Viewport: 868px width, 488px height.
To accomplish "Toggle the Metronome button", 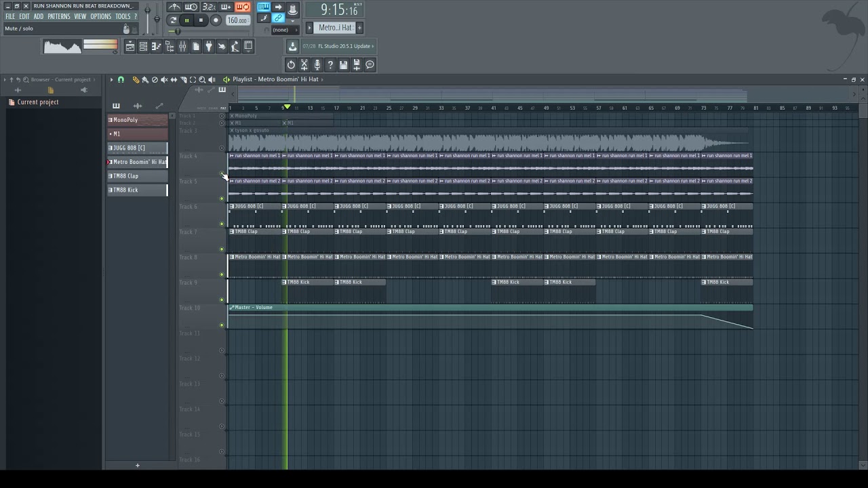I will pyautogui.click(x=174, y=7).
